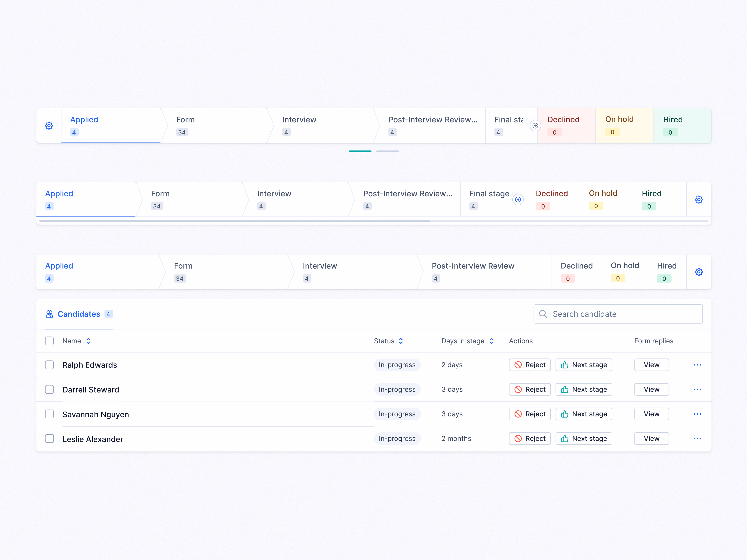Image resolution: width=747 pixels, height=560 pixels.
Task: Sort by Status column arrows
Action: (x=401, y=341)
